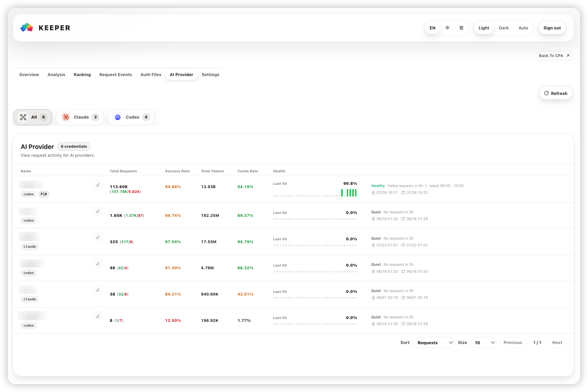Click the reload icon next to 06/01 00:19
Viewport: 588px width, 392px height.
[403, 298]
